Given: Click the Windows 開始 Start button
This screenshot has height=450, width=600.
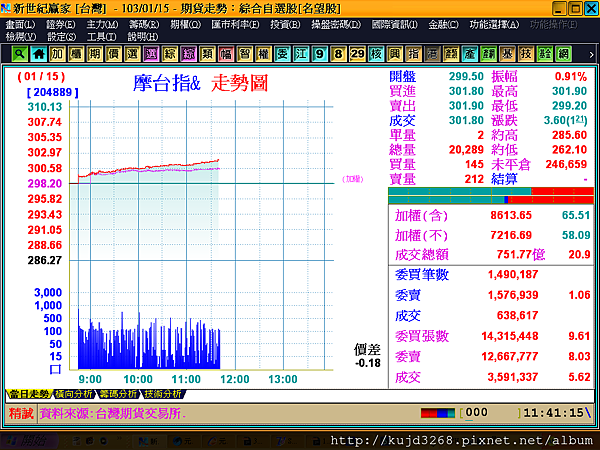Looking at the screenshot, I should pyautogui.click(x=27, y=441).
